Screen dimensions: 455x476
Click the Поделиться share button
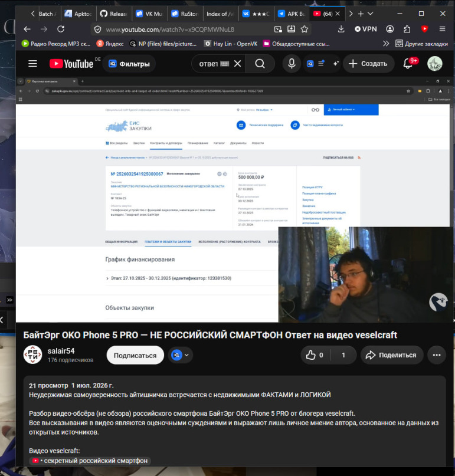click(x=392, y=355)
